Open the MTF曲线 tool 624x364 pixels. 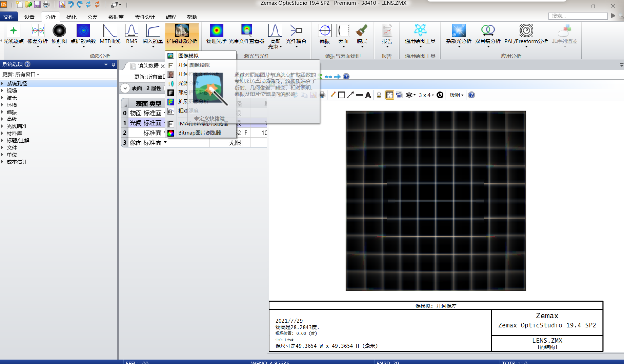[x=110, y=35]
